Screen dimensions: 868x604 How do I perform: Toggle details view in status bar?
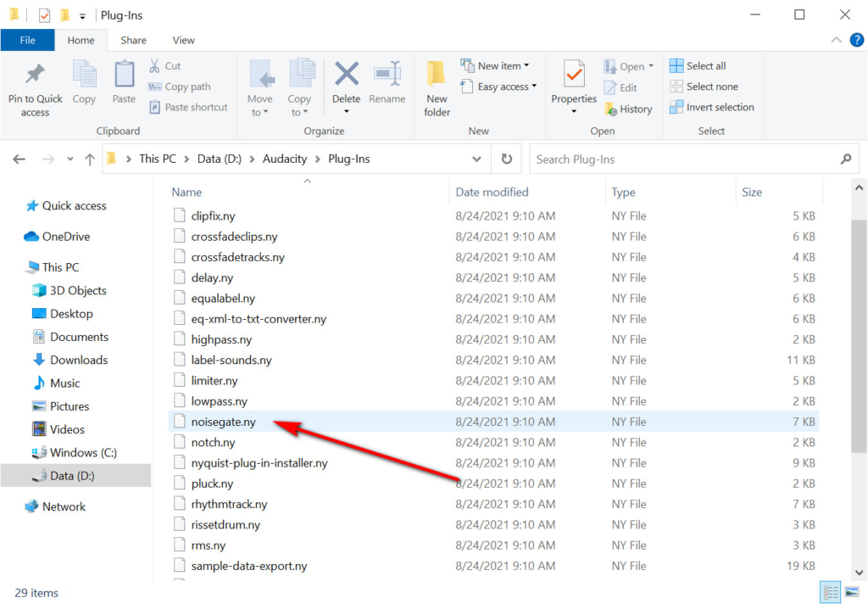click(x=831, y=592)
